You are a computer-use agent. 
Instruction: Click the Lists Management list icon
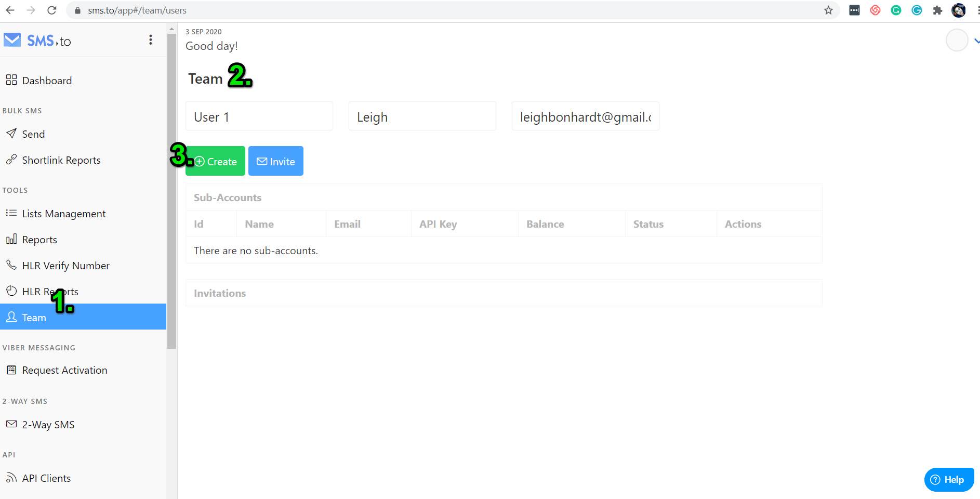[x=11, y=213]
